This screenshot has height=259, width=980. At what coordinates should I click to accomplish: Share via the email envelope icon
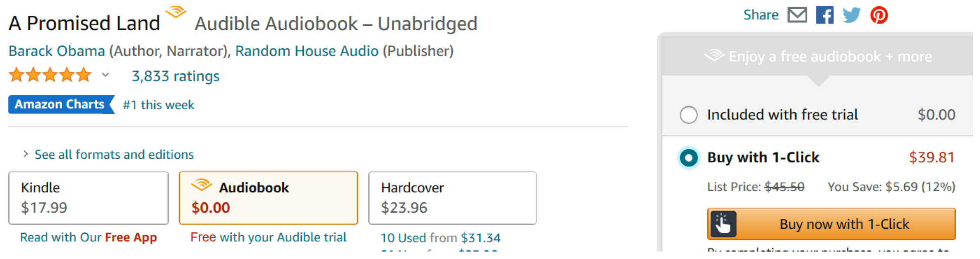[797, 15]
